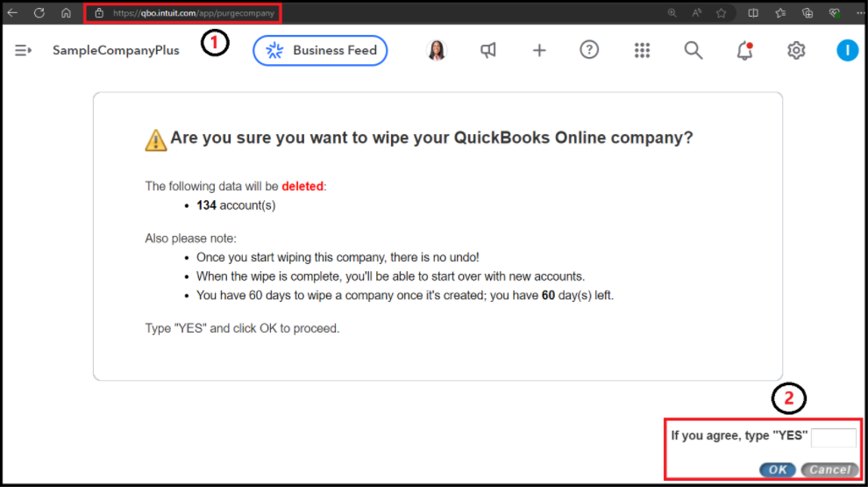Open the browser essentials heart icon

click(834, 13)
